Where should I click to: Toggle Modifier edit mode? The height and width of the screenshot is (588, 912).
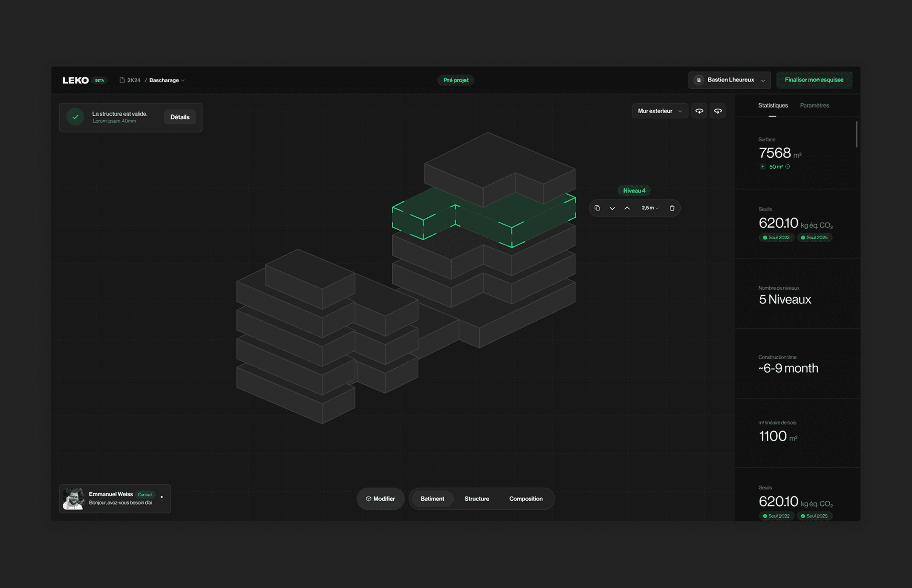(380, 499)
